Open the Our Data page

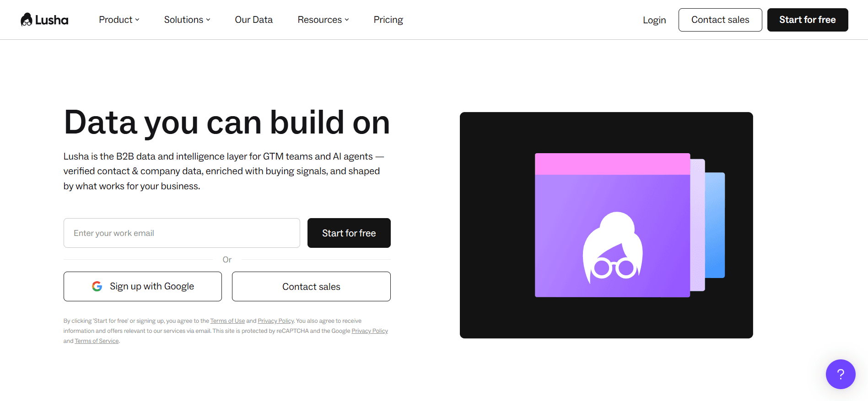tap(254, 20)
